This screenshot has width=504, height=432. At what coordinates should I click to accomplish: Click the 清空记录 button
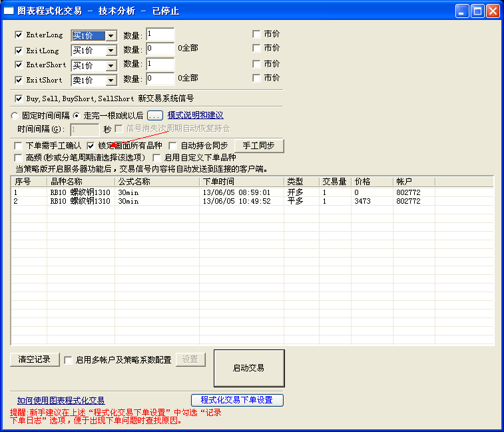click(35, 359)
